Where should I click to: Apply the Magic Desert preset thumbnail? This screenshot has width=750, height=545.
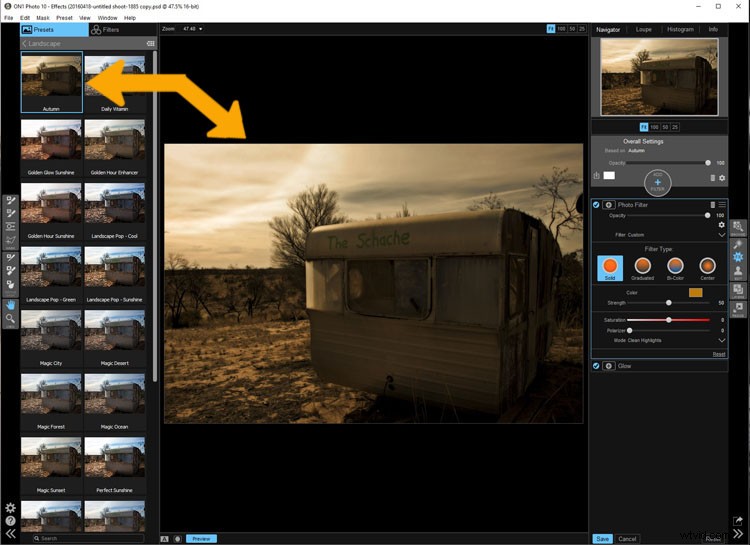coord(115,339)
